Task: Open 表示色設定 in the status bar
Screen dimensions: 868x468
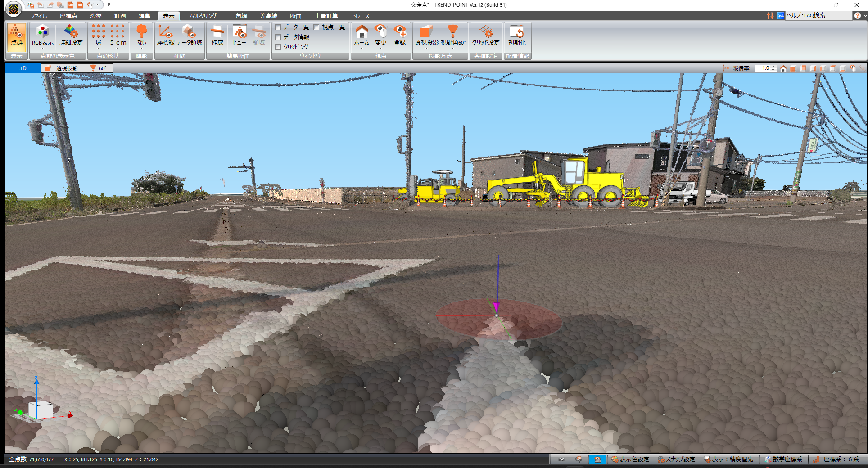Action: coord(630,459)
